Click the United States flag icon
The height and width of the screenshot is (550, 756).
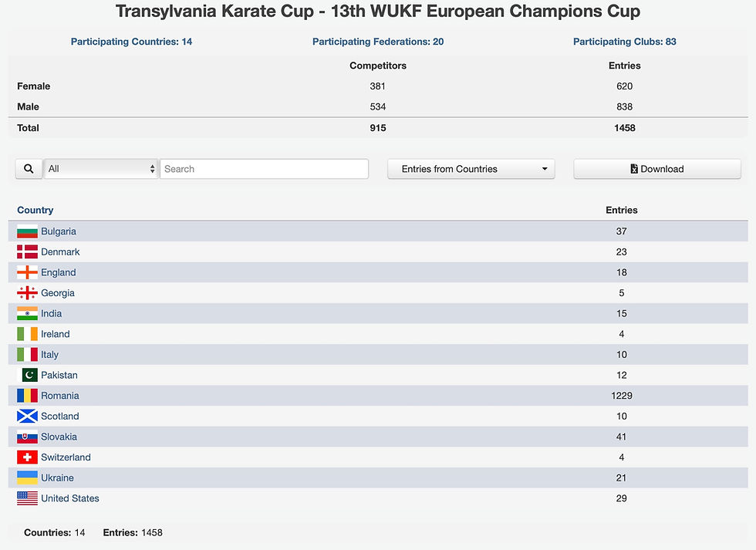27,498
